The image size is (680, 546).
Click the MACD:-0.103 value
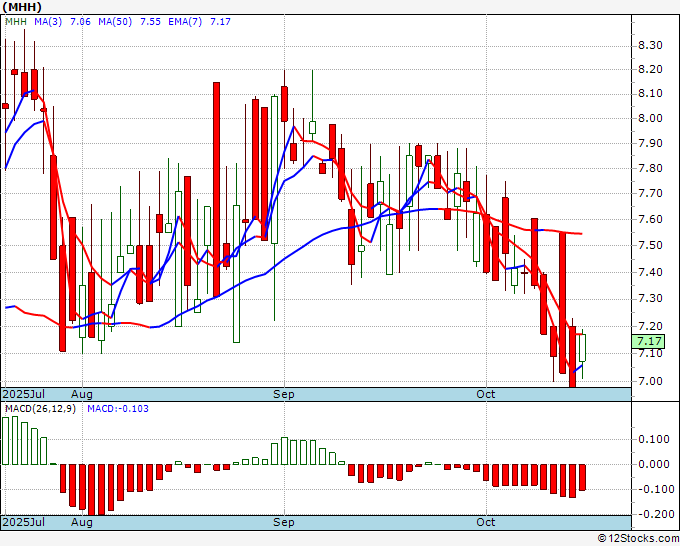[118, 409]
